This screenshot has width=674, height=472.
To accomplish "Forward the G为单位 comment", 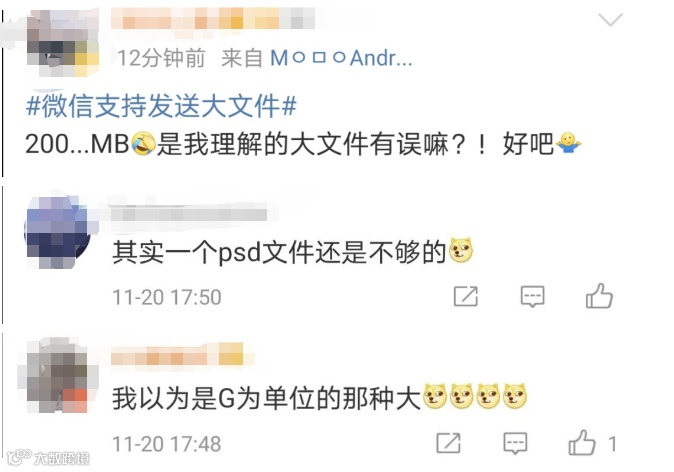I will (448, 443).
